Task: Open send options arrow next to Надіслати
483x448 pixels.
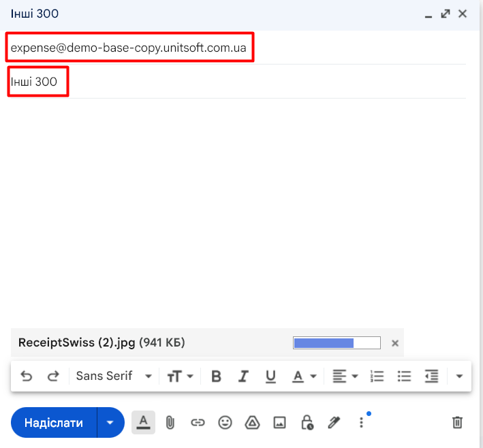Action: [110, 423]
